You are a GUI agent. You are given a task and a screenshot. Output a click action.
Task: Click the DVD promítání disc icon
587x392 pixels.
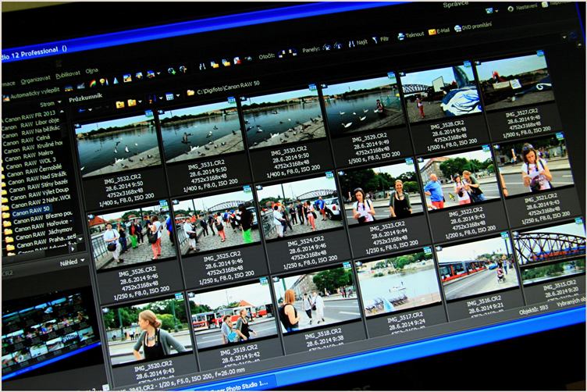point(457,28)
